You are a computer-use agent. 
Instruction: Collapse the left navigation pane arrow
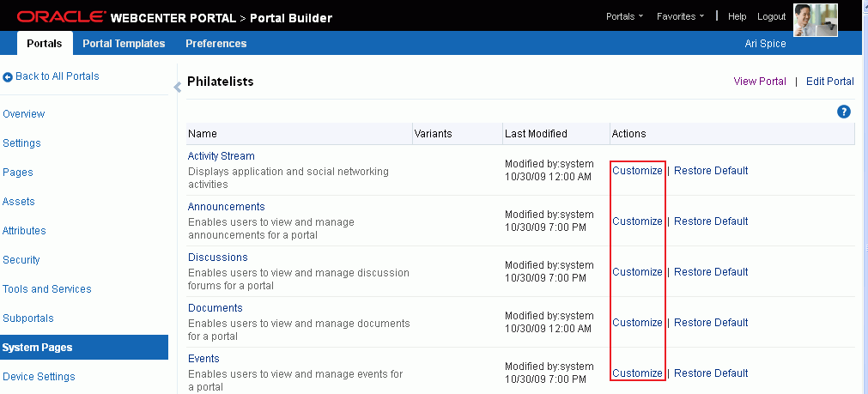click(x=177, y=87)
